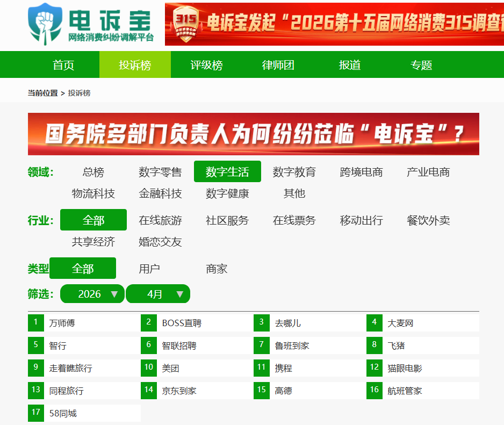Image resolution: width=504 pixels, height=425 pixels.
Task: Open rank 6 智联招聘
Action: click(197, 345)
